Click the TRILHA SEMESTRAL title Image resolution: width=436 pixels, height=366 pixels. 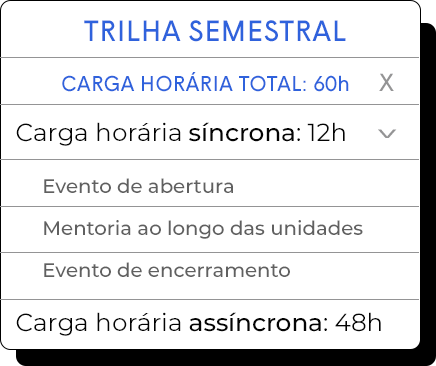tap(215, 31)
